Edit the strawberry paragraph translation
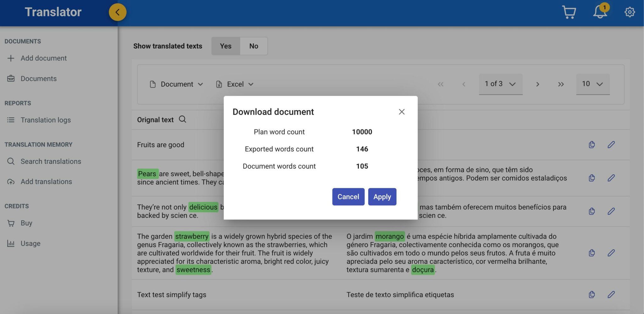This screenshot has height=314, width=644. click(611, 253)
